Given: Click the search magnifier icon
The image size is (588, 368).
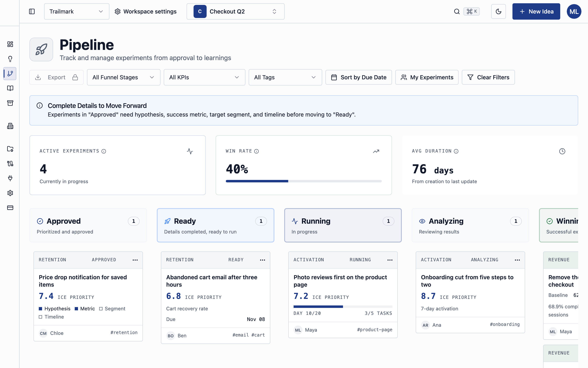Looking at the screenshot, I should [457, 11].
